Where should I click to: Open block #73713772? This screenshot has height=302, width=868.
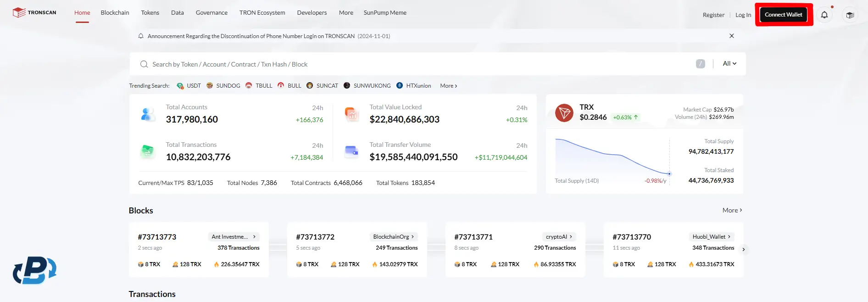pos(315,237)
